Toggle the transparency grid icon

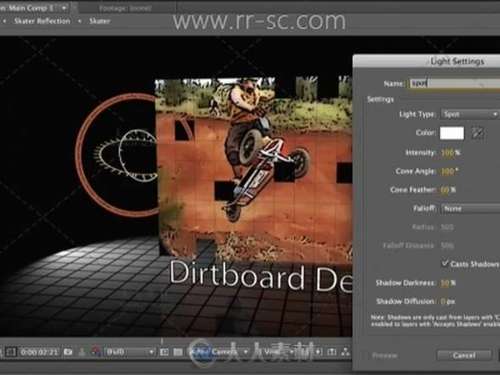(x=178, y=352)
